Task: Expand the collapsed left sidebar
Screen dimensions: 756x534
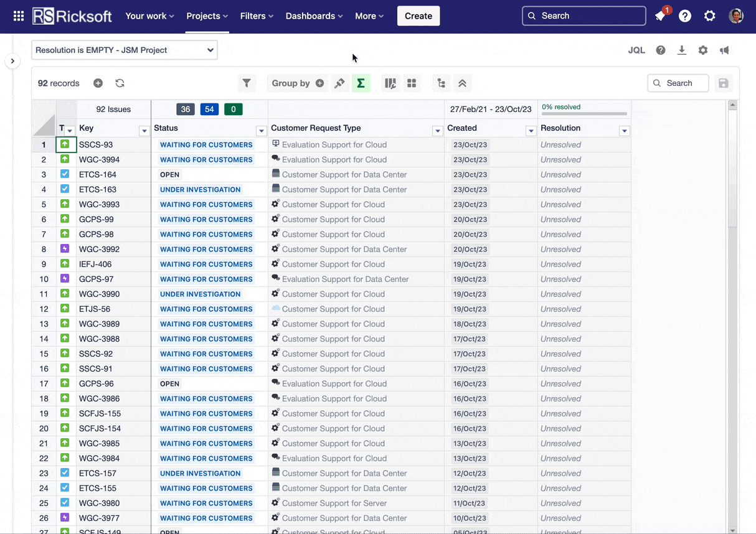Action: [12, 61]
